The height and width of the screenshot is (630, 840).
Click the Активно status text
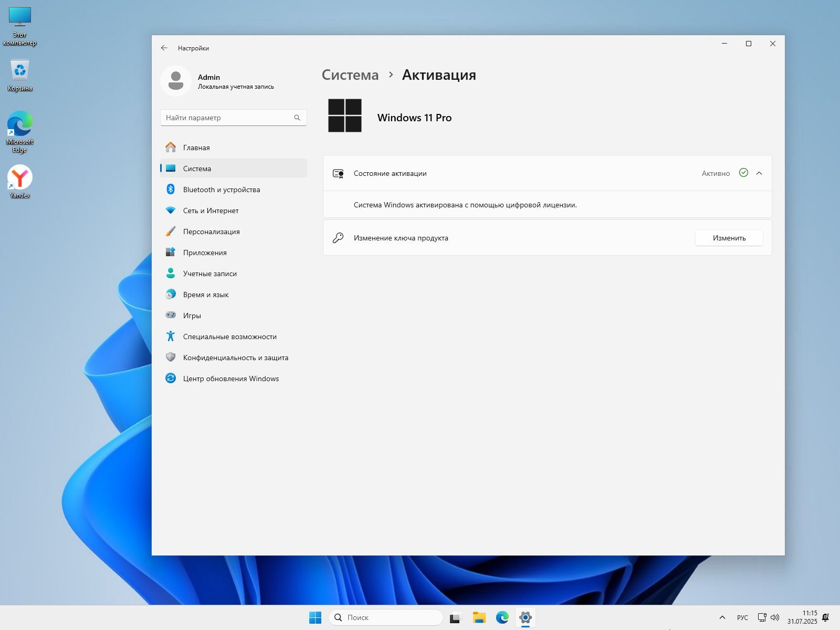[x=716, y=173]
